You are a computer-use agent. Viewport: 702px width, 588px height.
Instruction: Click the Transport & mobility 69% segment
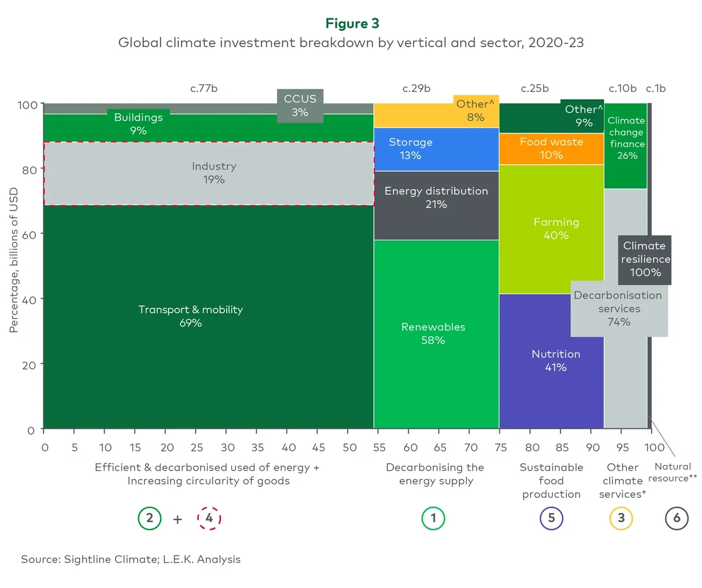tap(190, 316)
